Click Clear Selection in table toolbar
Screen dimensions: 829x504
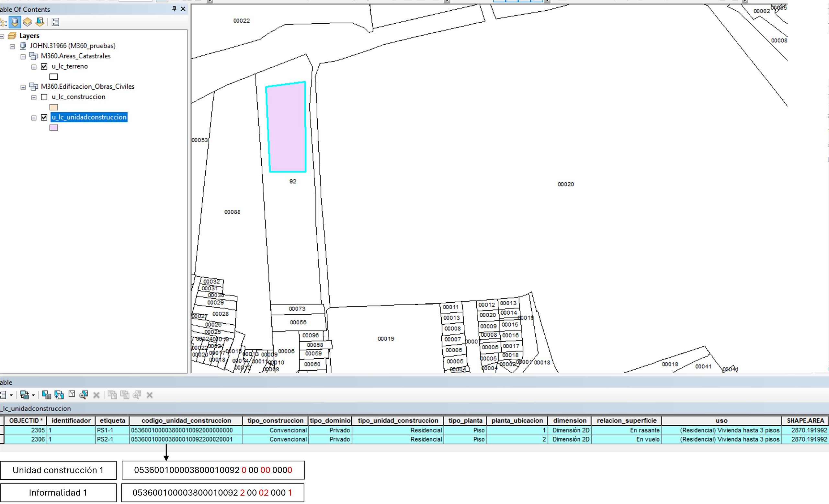coord(72,394)
